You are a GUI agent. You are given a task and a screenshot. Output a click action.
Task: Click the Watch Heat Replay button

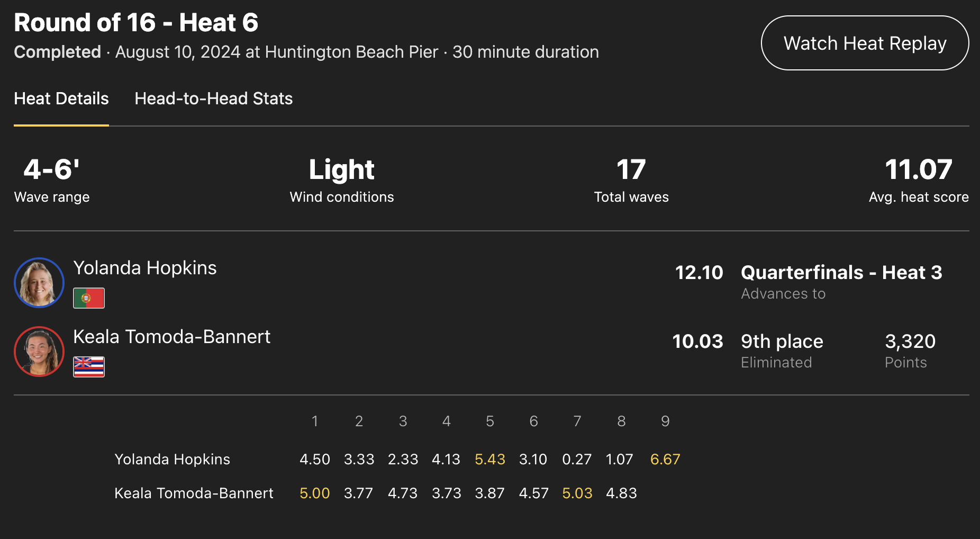click(865, 43)
